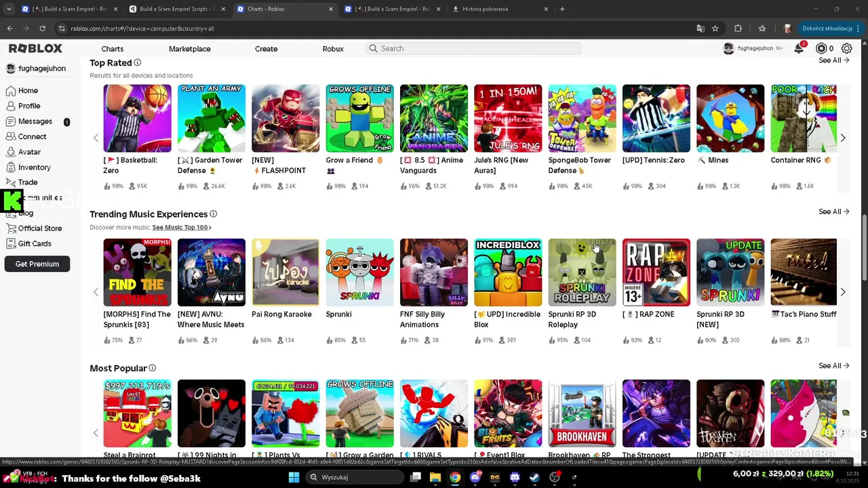Open the Robux navigation tab

[333, 49]
